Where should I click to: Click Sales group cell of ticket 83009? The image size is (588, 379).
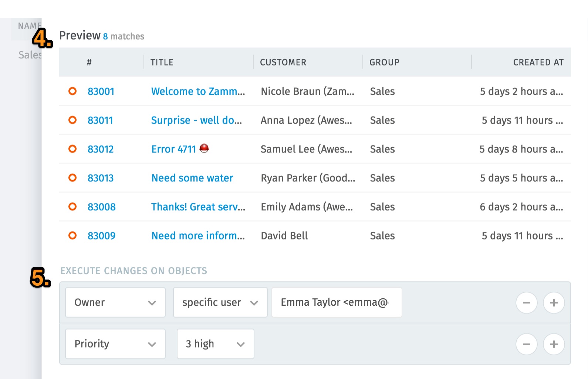(382, 236)
